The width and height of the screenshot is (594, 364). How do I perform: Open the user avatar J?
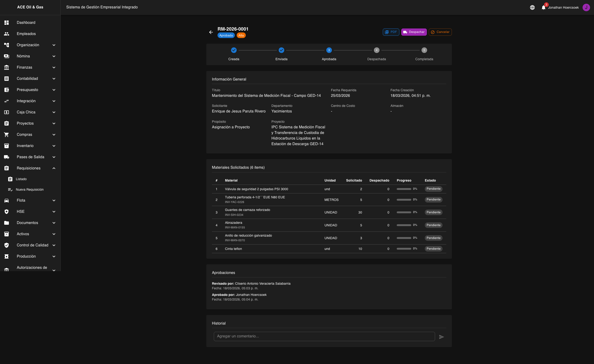click(586, 7)
